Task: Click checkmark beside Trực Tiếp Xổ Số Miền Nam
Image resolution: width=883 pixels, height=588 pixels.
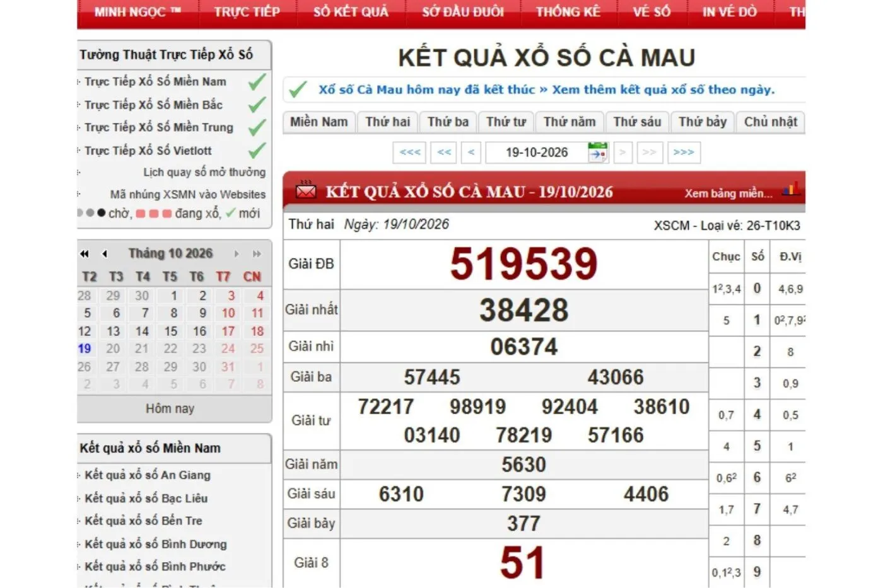Action: pyautogui.click(x=257, y=82)
